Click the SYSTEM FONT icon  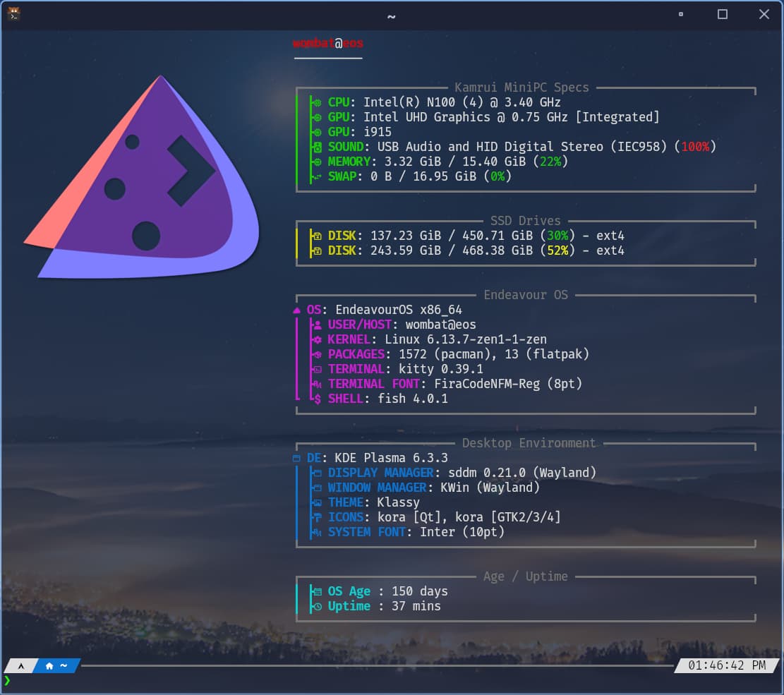point(317,533)
